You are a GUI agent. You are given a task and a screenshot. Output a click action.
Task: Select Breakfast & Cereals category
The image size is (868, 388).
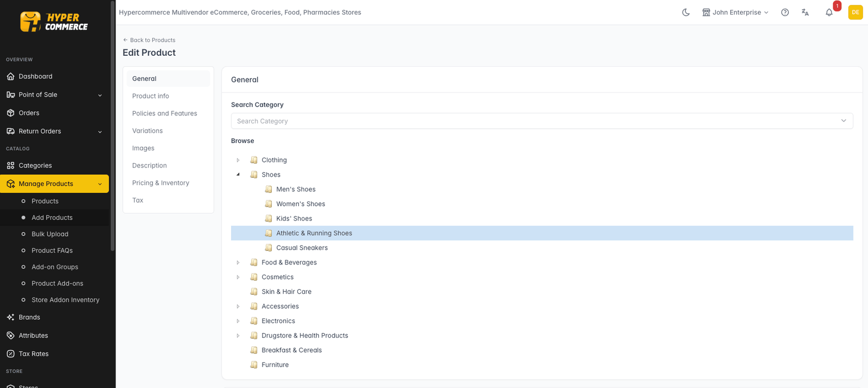(x=291, y=350)
